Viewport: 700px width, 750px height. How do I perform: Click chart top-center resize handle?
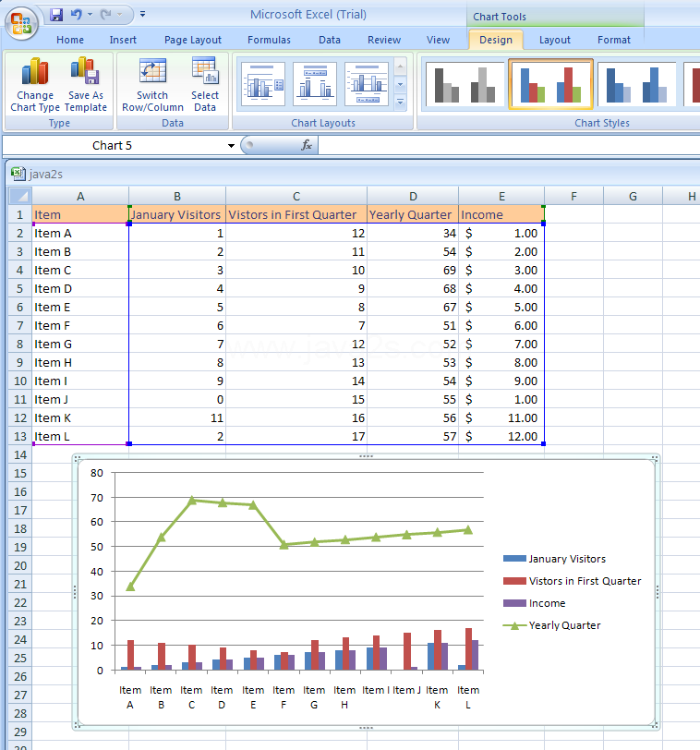[x=366, y=456]
